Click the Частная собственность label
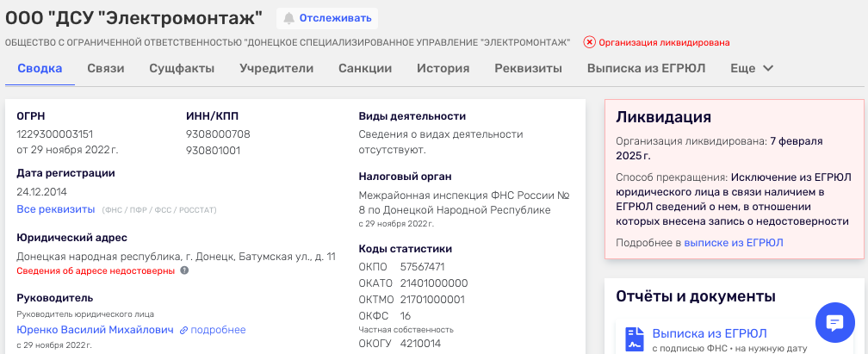Image resolution: width=868 pixels, height=354 pixels. (x=406, y=330)
